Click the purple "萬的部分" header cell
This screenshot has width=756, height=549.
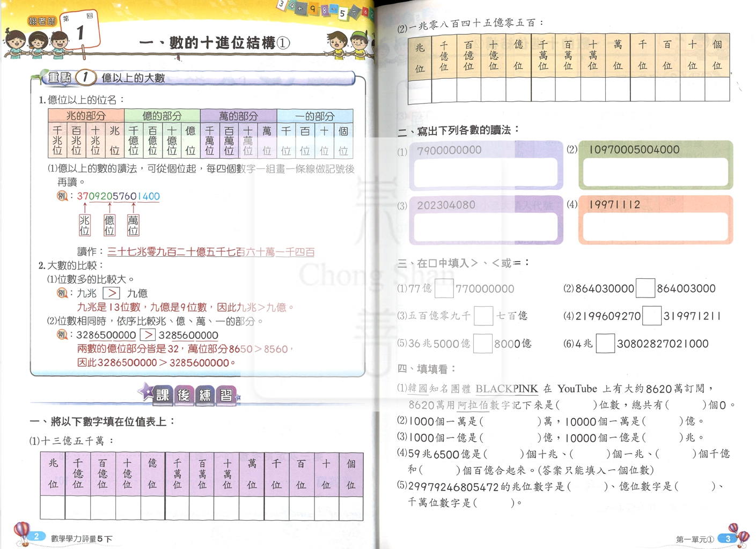(239, 116)
